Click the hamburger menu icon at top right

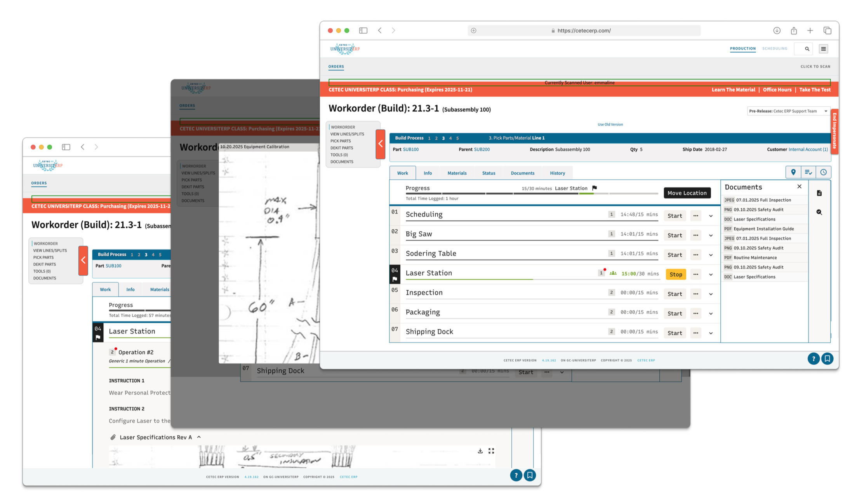[x=823, y=49]
